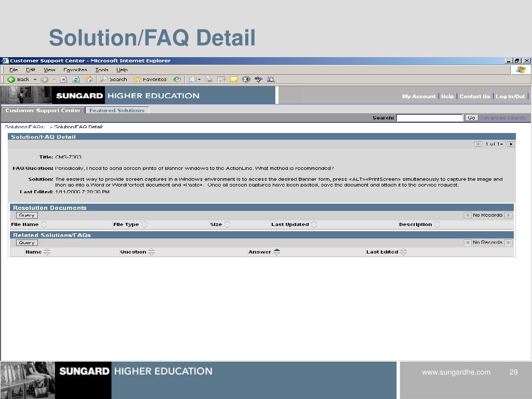Open the View menu
The height and width of the screenshot is (399, 532).
coord(49,70)
